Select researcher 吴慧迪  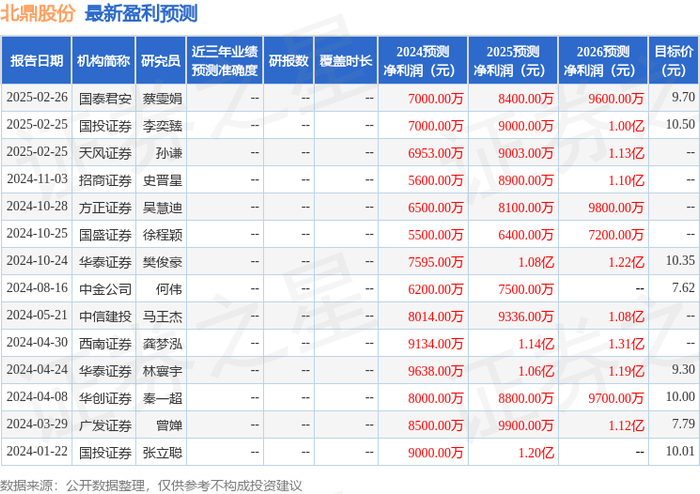162,208
